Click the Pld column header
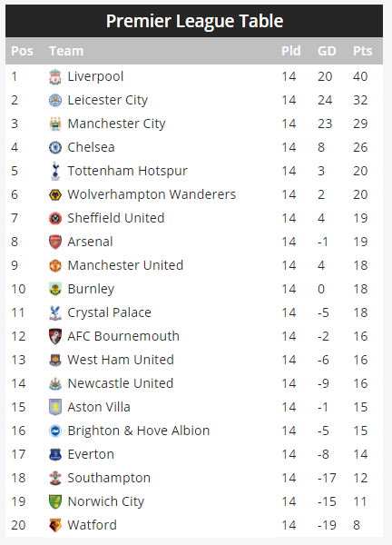 pos(290,51)
